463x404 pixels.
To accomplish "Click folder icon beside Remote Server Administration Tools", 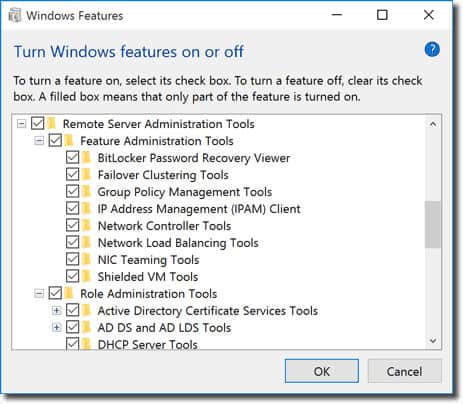I will 52,124.
